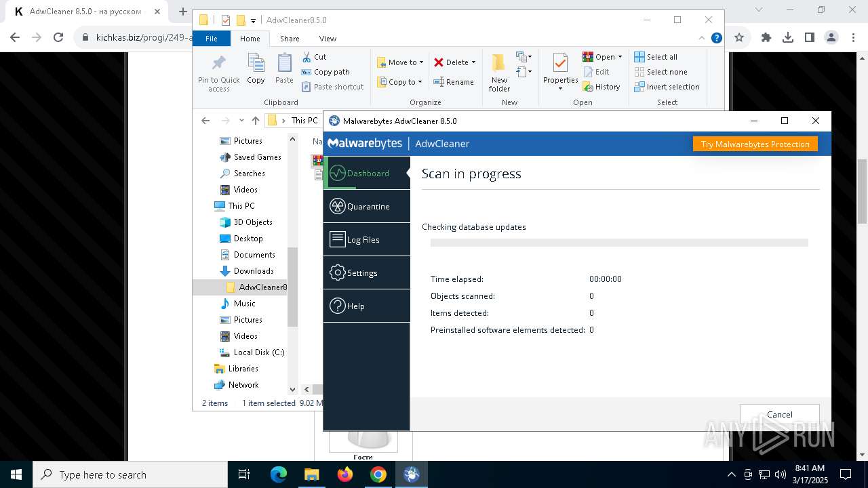
Task: Open Chrome extensions puzzle icon
Action: click(766, 37)
